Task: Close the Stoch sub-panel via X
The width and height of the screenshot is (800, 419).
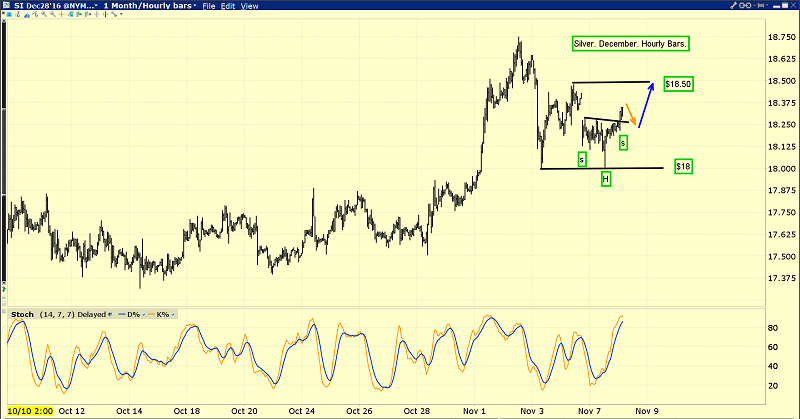Action: click(4, 311)
